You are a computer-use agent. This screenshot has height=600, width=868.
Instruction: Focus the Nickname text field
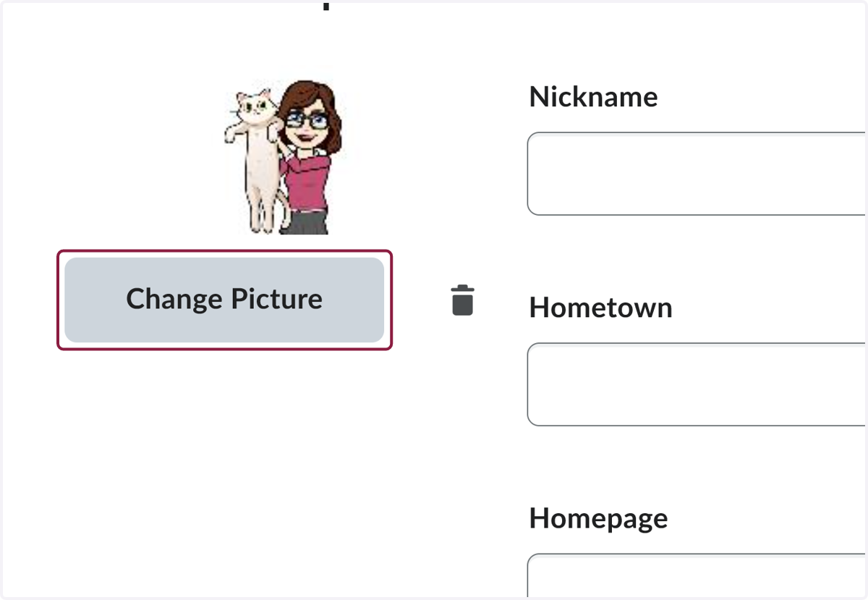coord(697,174)
